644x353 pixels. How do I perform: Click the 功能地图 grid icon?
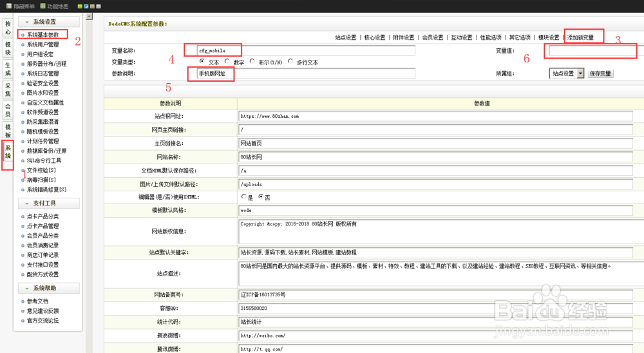click(43, 6)
